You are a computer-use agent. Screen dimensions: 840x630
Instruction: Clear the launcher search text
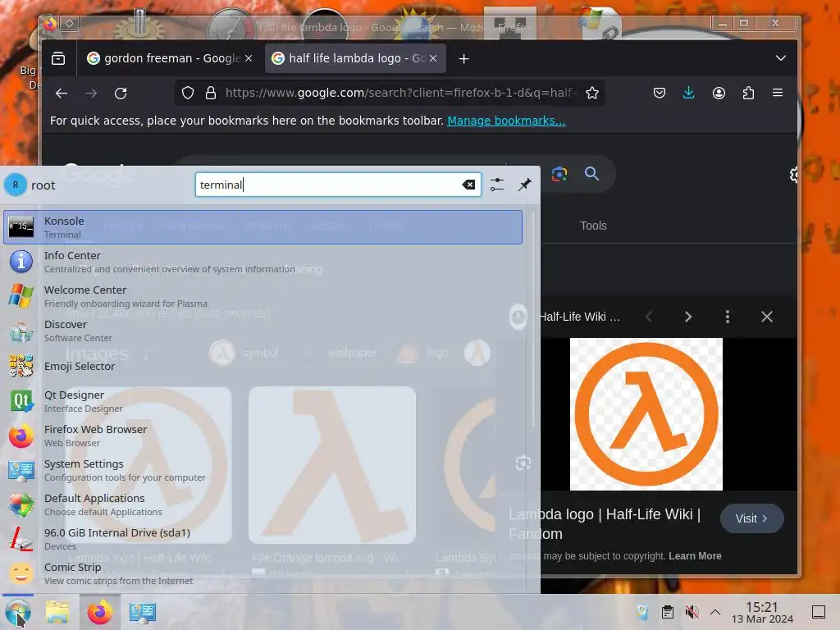click(468, 185)
